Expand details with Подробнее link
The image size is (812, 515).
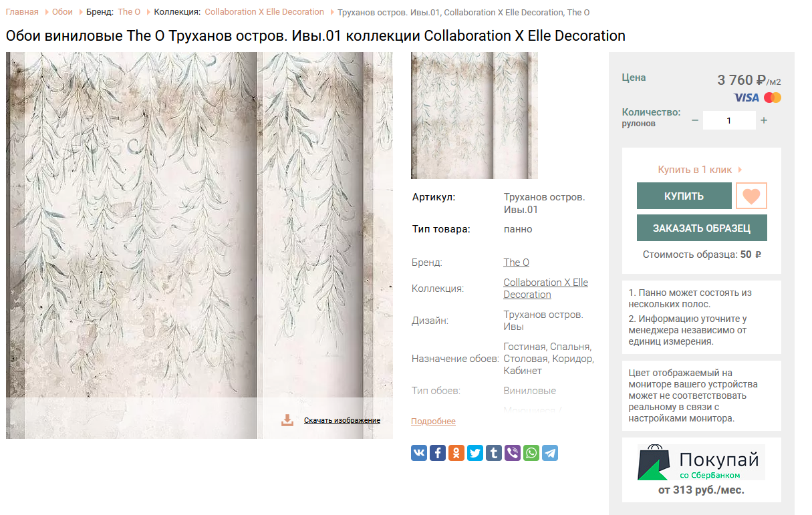coord(433,421)
